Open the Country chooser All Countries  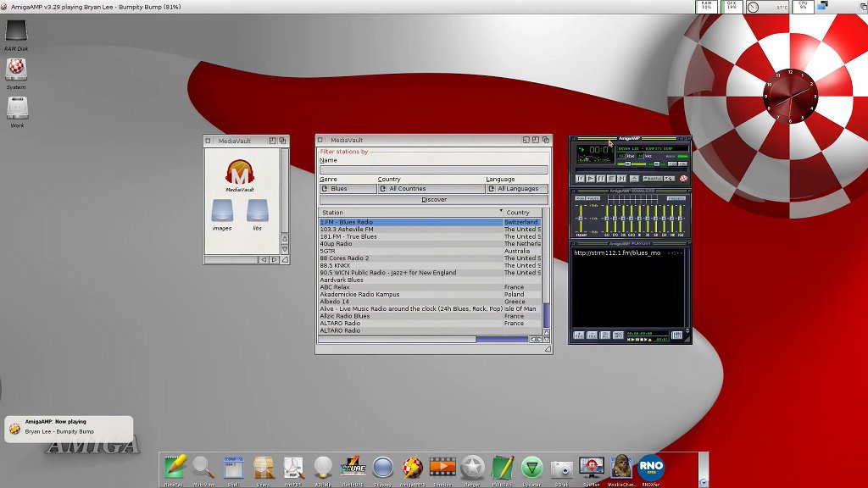pos(431,189)
